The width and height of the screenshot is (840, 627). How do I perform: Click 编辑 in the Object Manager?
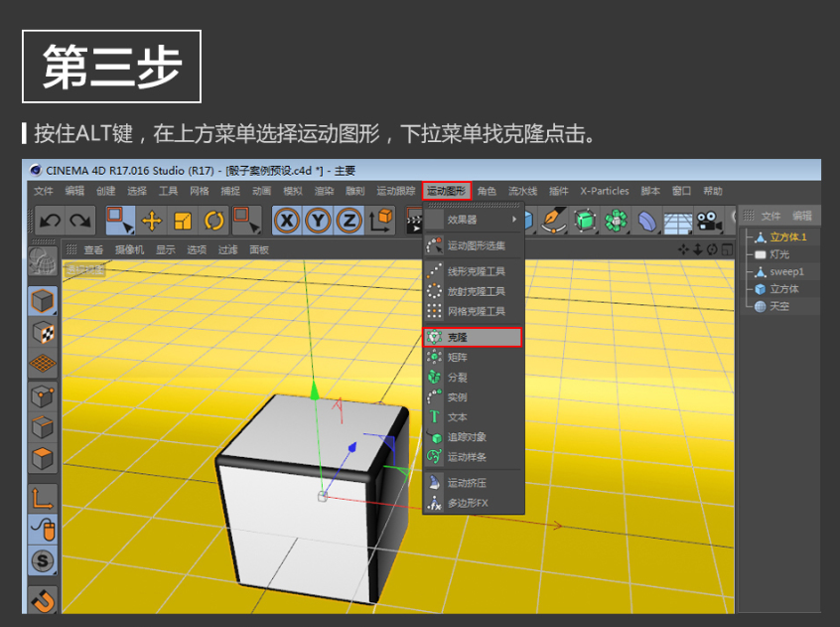click(x=801, y=216)
